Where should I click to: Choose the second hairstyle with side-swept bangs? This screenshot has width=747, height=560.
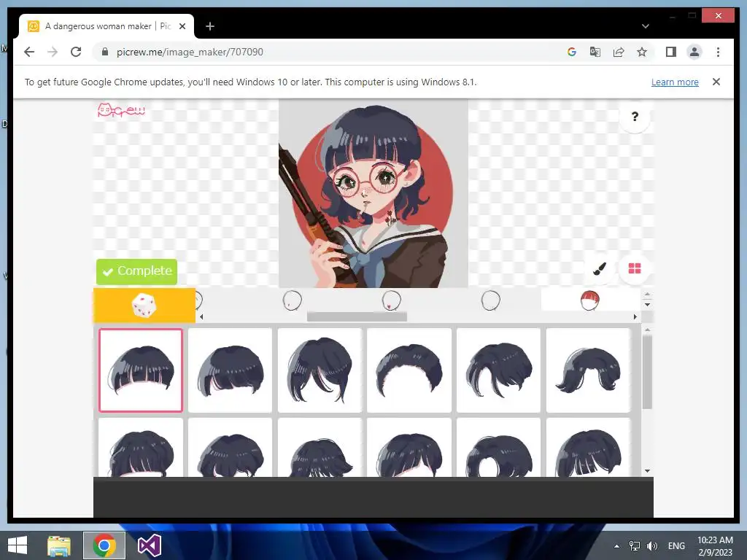click(230, 370)
